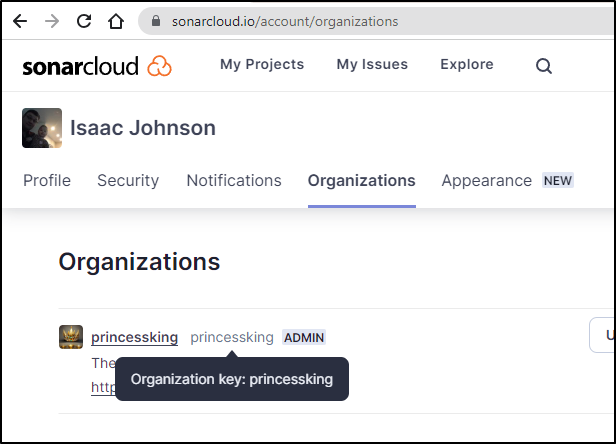Click the princessking crown organization avatar
Viewport: 616px width, 444px height.
[71, 337]
